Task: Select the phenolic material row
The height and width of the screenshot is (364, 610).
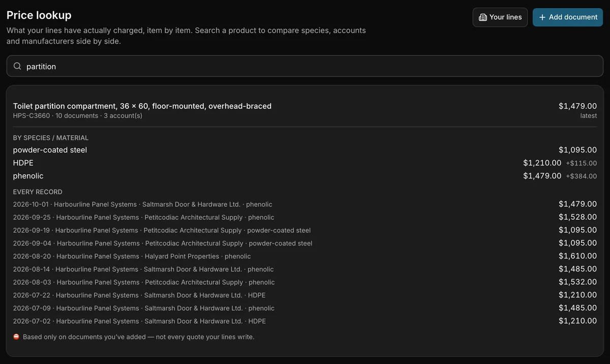Action: click(x=305, y=176)
